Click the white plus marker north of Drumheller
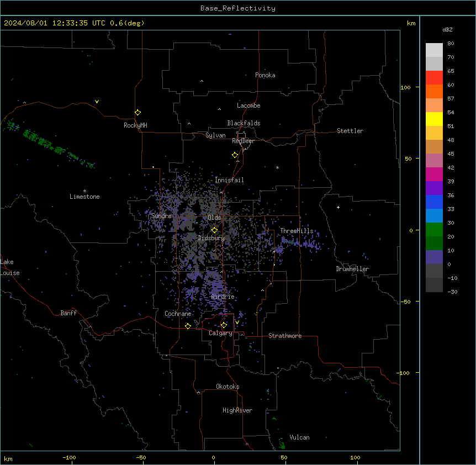 [338, 207]
